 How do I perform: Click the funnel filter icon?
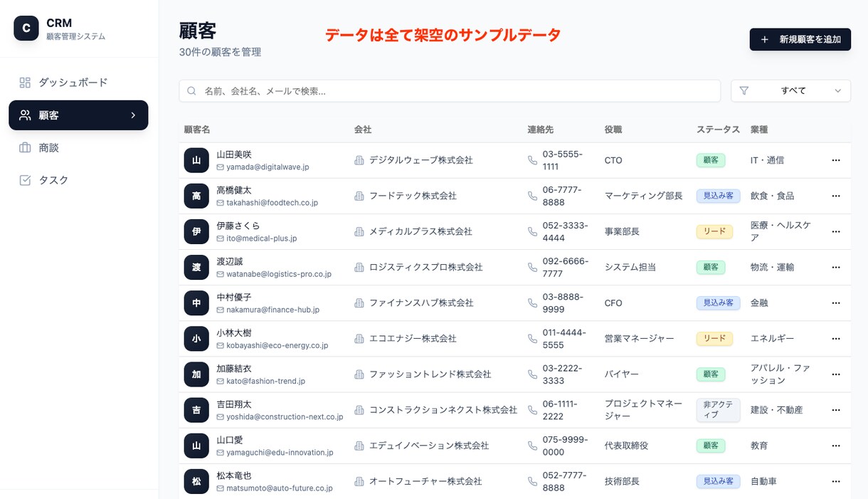(744, 91)
